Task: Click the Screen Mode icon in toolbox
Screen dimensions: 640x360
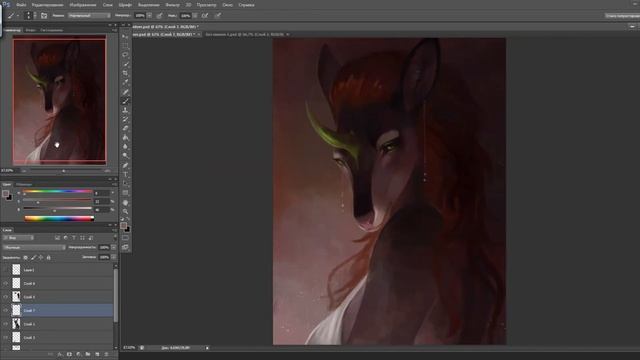Action: tap(125, 247)
